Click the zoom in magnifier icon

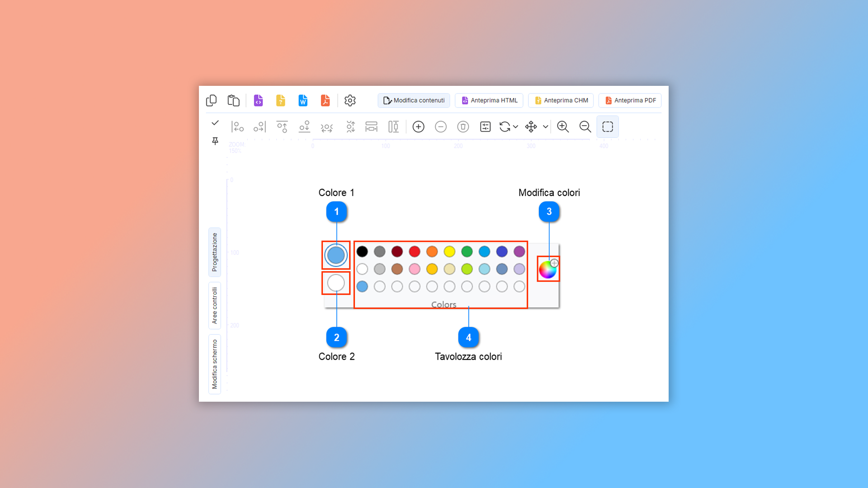[x=563, y=127]
